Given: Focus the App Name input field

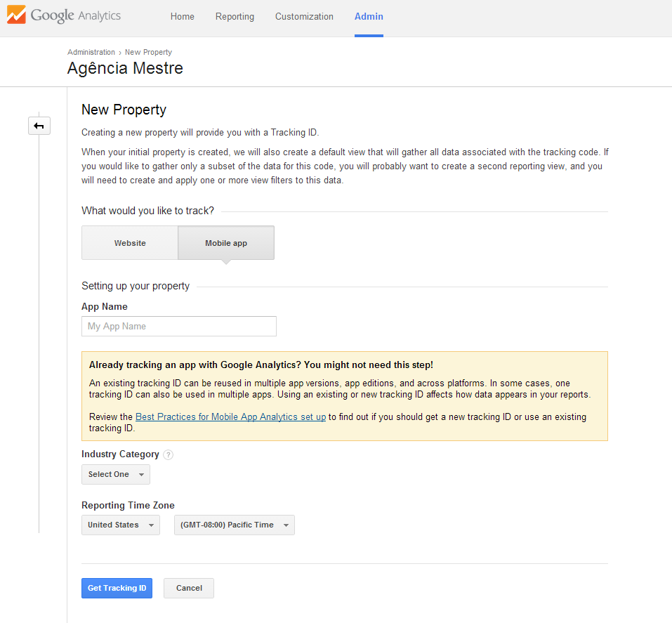Looking at the screenshot, I should point(179,327).
